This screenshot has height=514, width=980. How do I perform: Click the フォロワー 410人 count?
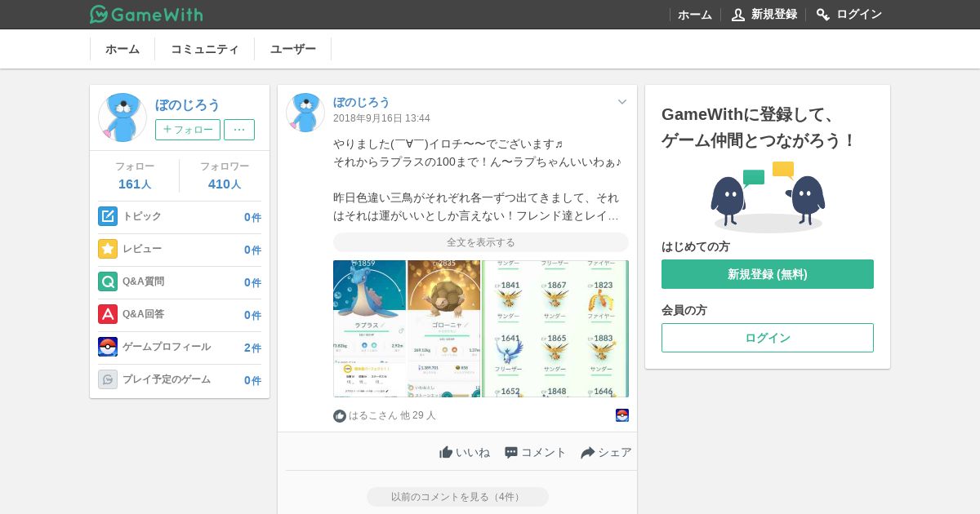pos(225,184)
